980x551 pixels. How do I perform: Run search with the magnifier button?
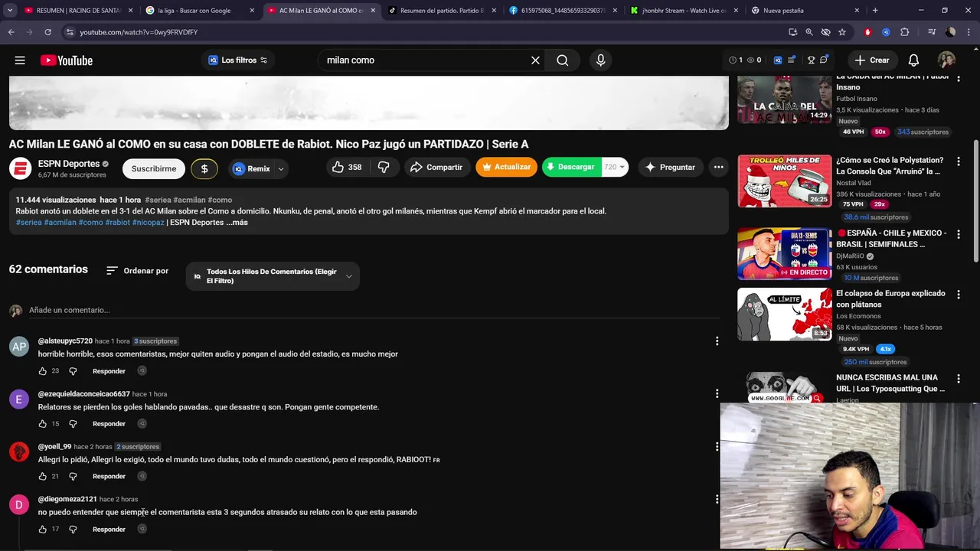(x=563, y=60)
